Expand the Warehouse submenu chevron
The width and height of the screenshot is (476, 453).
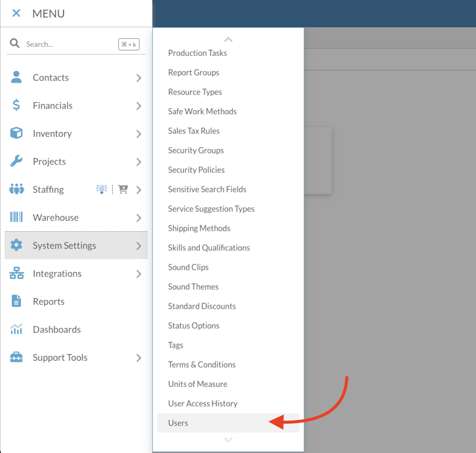pyautogui.click(x=139, y=218)
